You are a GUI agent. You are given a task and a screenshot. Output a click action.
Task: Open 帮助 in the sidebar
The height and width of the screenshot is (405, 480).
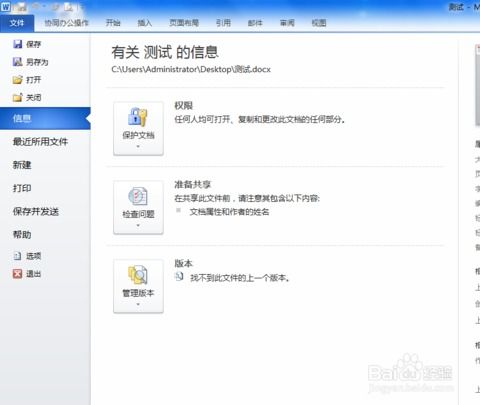pyautogui.click(x=22, y=235)
